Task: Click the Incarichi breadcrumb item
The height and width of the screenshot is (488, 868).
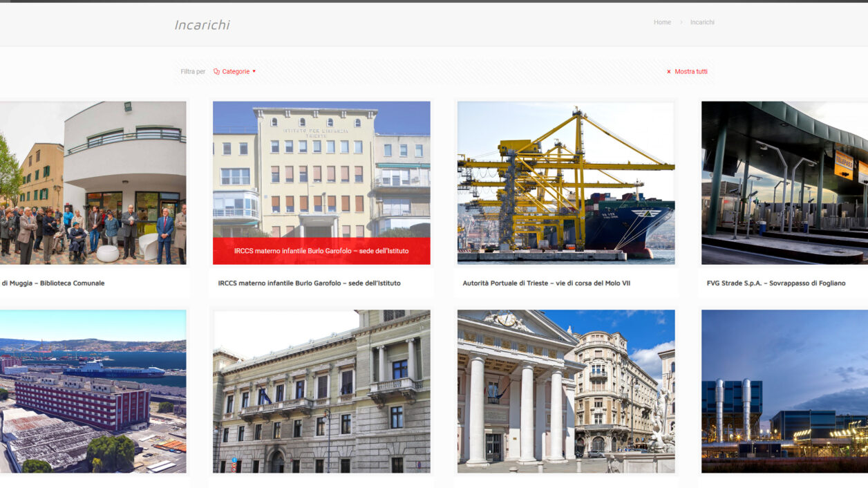Action: pos(702,22)
